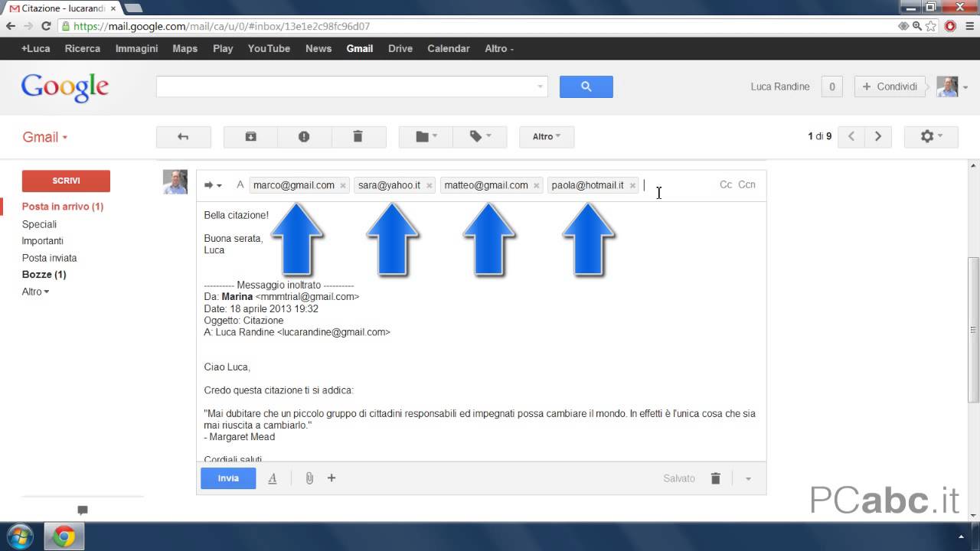Add Ccn blind copy field
The width and height of the screenshot is (980, 551).
click(746, 185)
